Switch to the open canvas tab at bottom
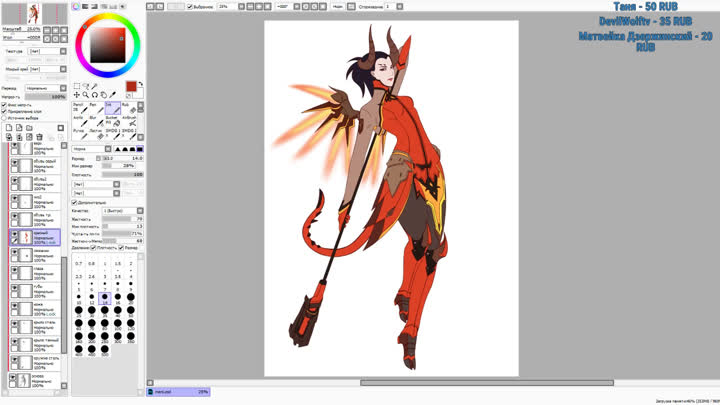Screen dimensions: 720x405 [x=178, y=392]
